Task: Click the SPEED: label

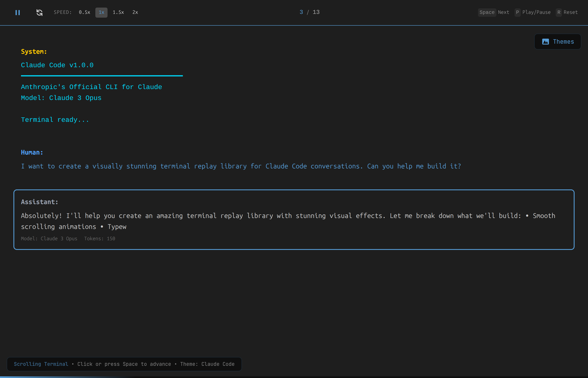Action: tap(63, 12)
